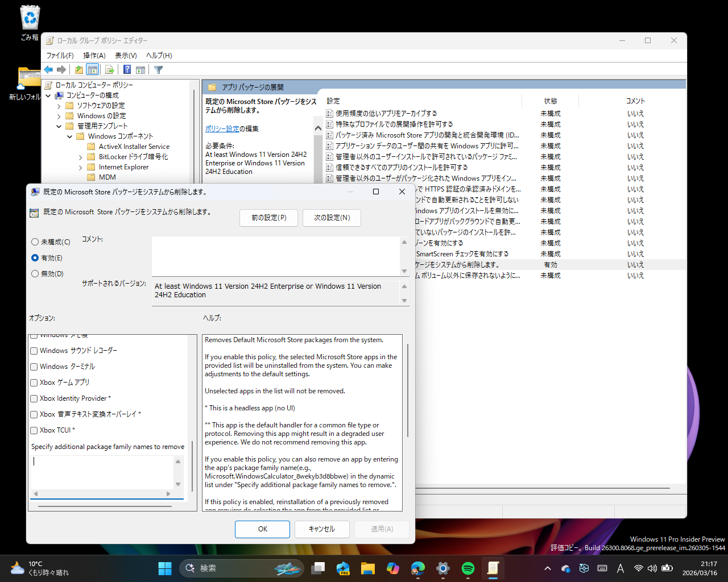Open the 表示(V) menu
728x582 pixels.
tap(126, 56)
